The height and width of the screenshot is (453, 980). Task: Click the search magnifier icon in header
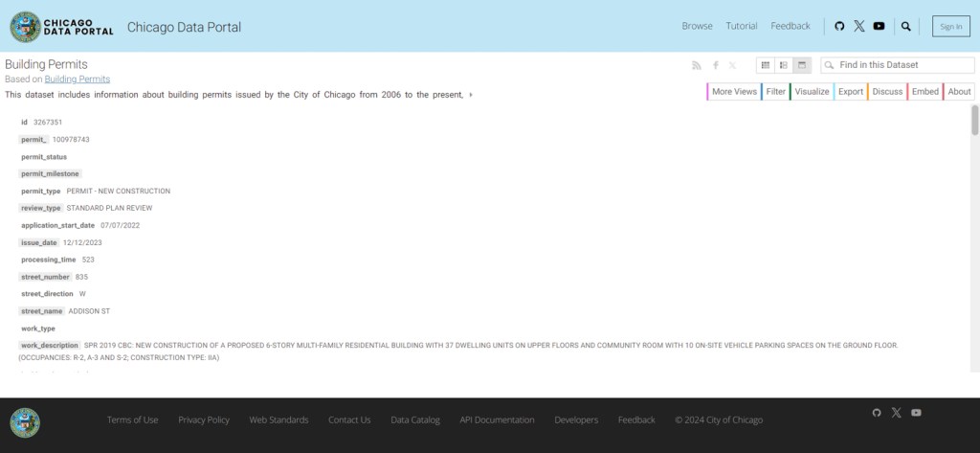[x=906, y=26]
